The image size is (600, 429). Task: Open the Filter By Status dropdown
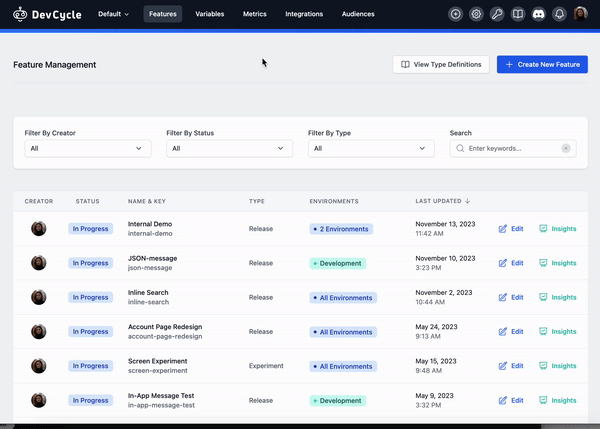point(229,148)
